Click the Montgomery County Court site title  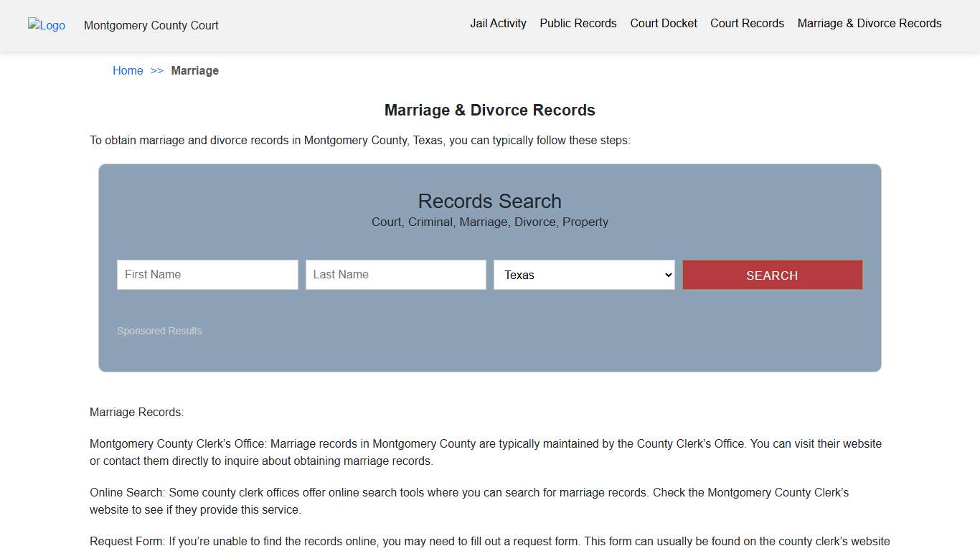151,25
